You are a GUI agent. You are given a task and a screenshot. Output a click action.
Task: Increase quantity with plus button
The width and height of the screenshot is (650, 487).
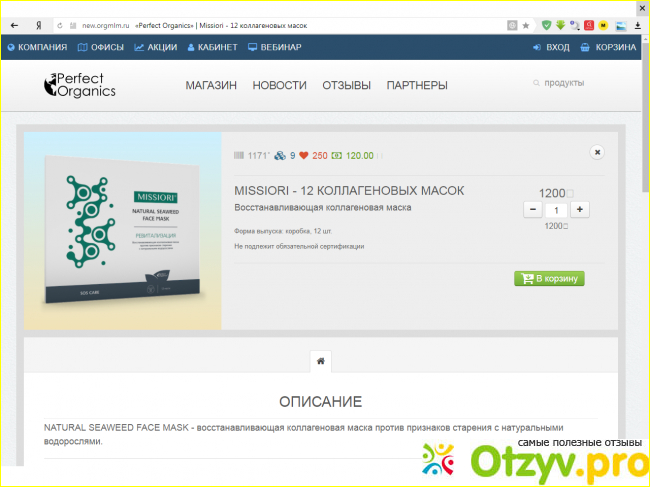pos(579,210)
